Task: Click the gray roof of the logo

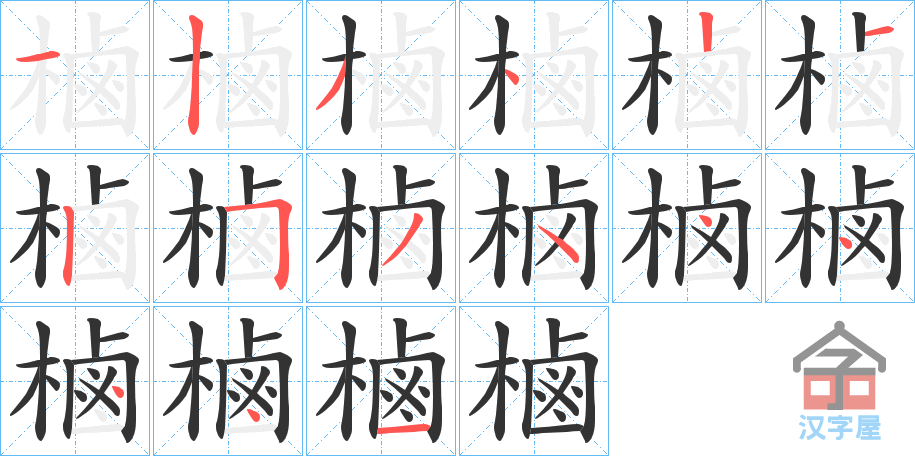Action: coord(839,344)
